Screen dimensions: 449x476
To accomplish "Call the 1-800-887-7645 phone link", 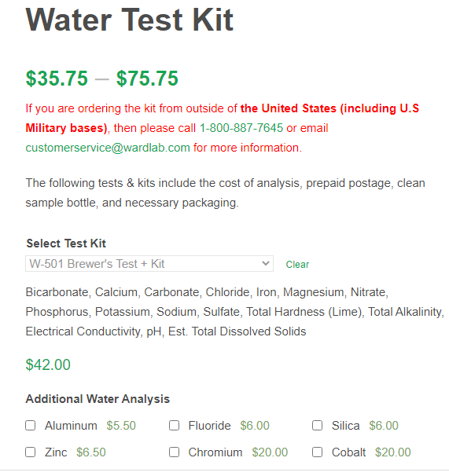I will (241, 128).
